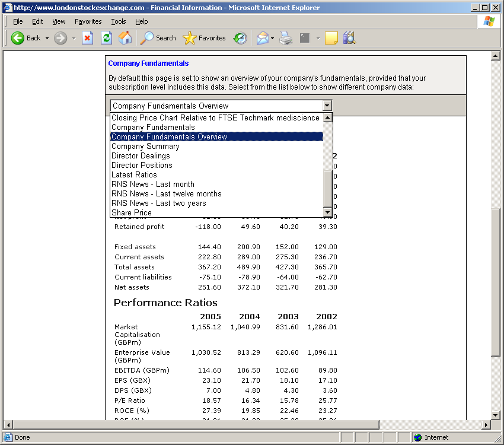The image size is (504, 445).
Task: Select Closing Price Chart Relative to FTSE Techmark
Action: pos(215,117)
